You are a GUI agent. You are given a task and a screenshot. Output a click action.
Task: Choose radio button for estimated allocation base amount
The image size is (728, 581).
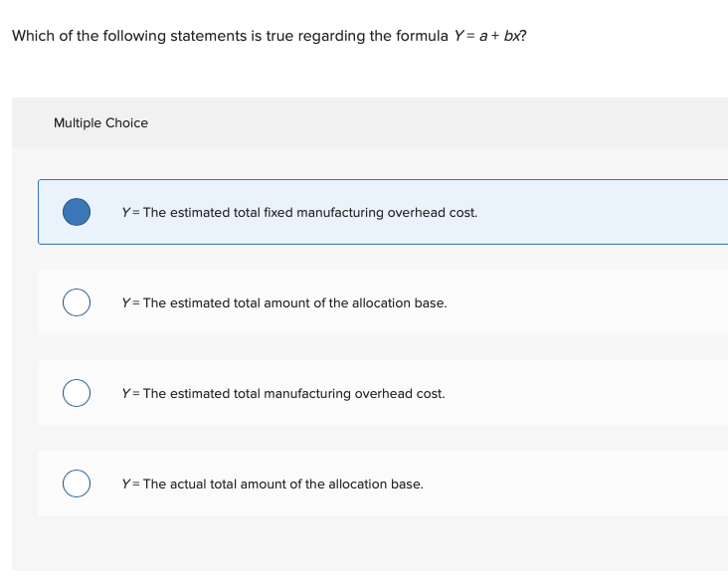click(77, 302)
